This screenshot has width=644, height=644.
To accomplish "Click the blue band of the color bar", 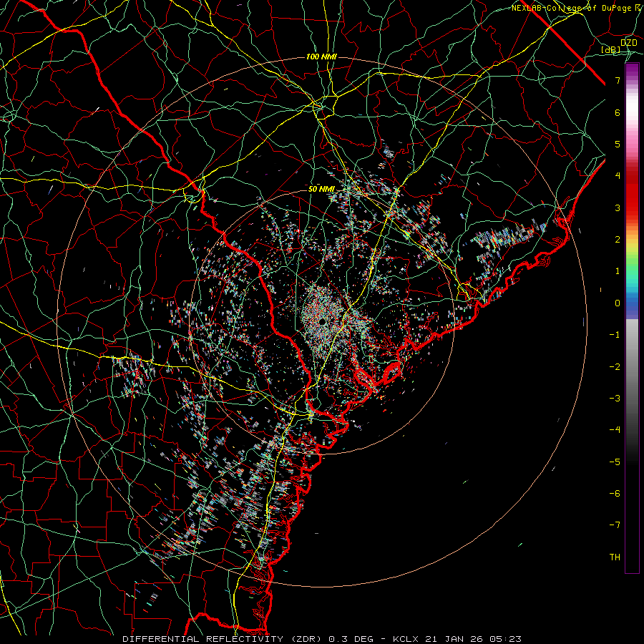I will pos(632,306).
